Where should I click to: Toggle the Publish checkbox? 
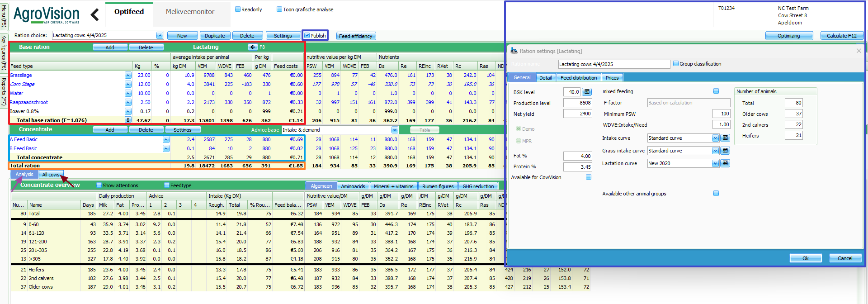pyautogui.click(x=307, y=35)
